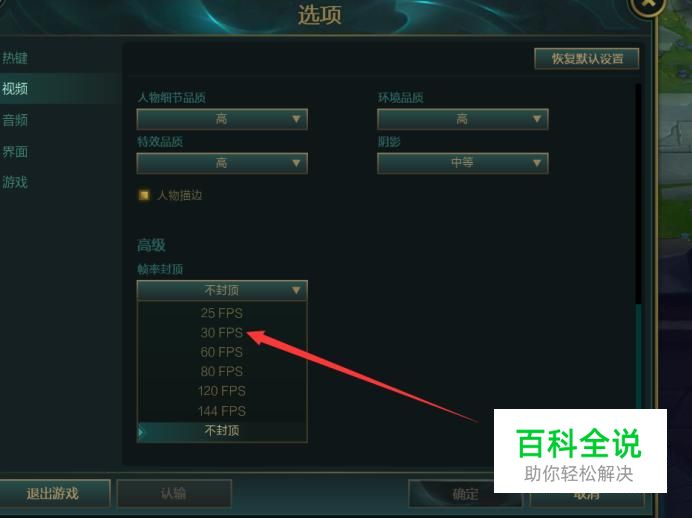Pick 80 FPS in the list
Image resolution: width=692 pixels, height=518 pixels.
pyautogui.click(x=222, y=372)
